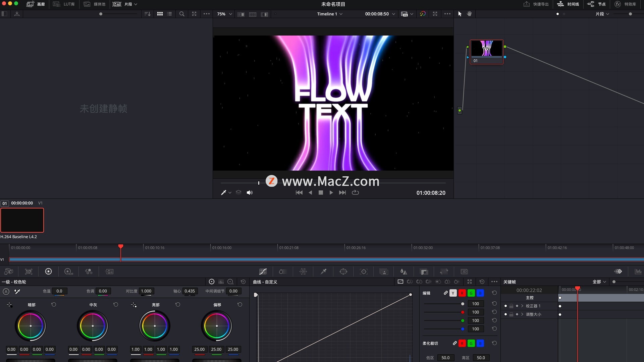Click the 快捷导出 quick export button
This screenshot has height=362, width=644.
point(536,4)
